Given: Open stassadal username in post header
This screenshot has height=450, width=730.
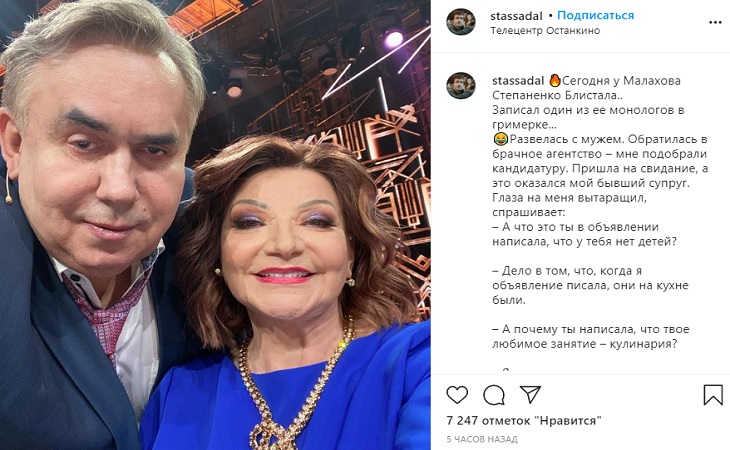Looking at the screenshot, I should [x=516, y=16].
